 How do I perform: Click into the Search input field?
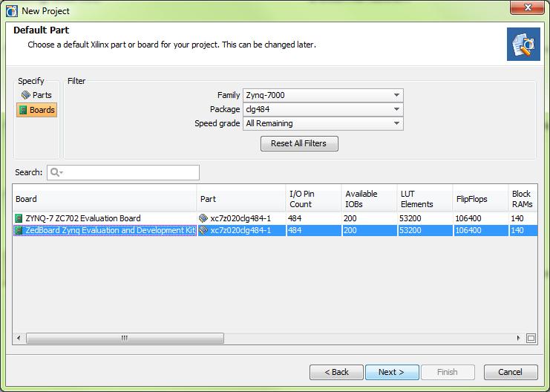click(x=123, y=172)
